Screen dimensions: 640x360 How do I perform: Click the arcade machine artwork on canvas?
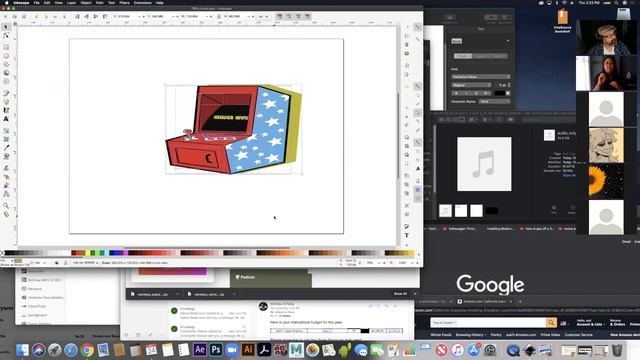(x=233, y=129)
